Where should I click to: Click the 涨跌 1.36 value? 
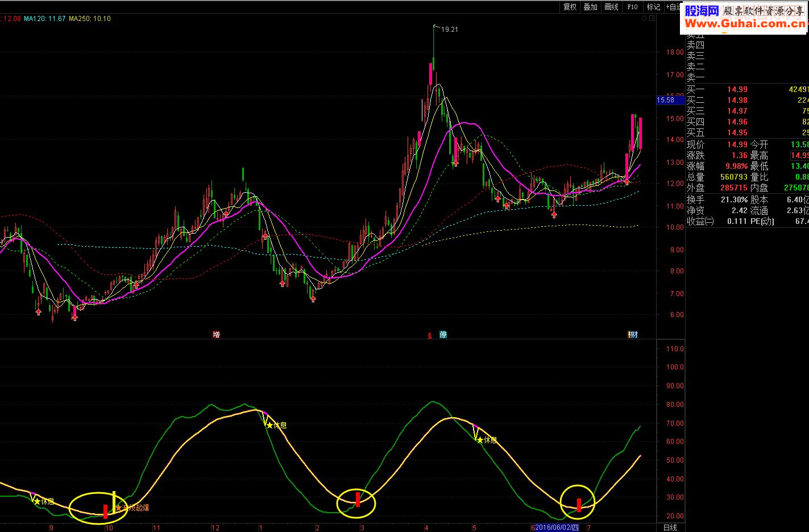[740, 155]
